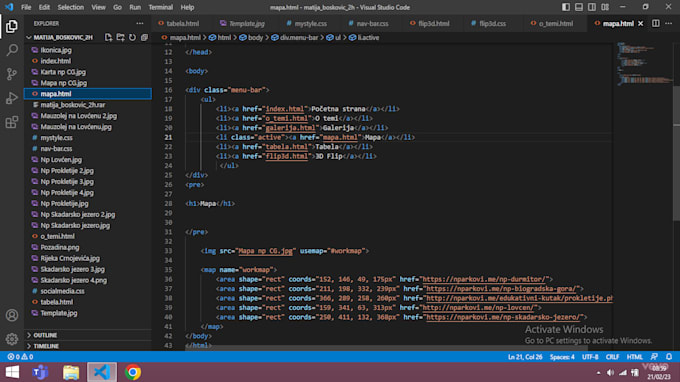Change line endings via CRLF

click(x=612, y=357)
